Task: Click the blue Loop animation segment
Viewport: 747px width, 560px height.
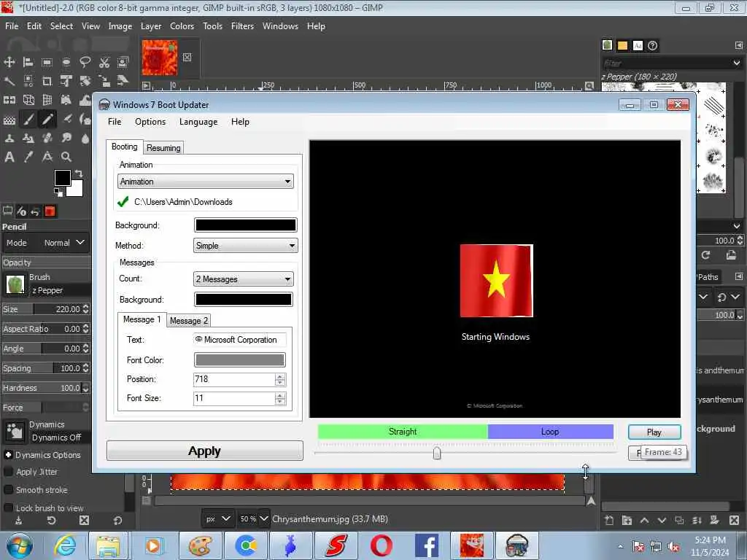Action: [550, 432]
